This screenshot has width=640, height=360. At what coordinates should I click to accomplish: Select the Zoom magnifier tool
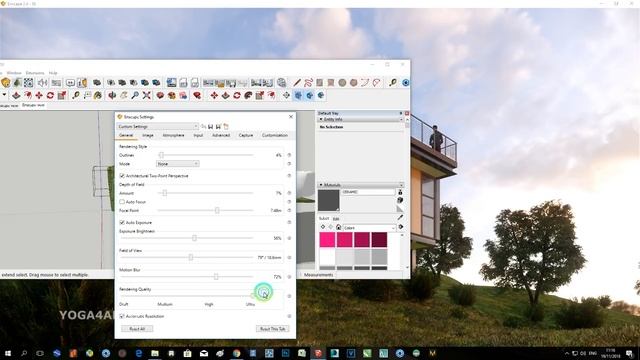pyautogui.click(x=135, y=96)
